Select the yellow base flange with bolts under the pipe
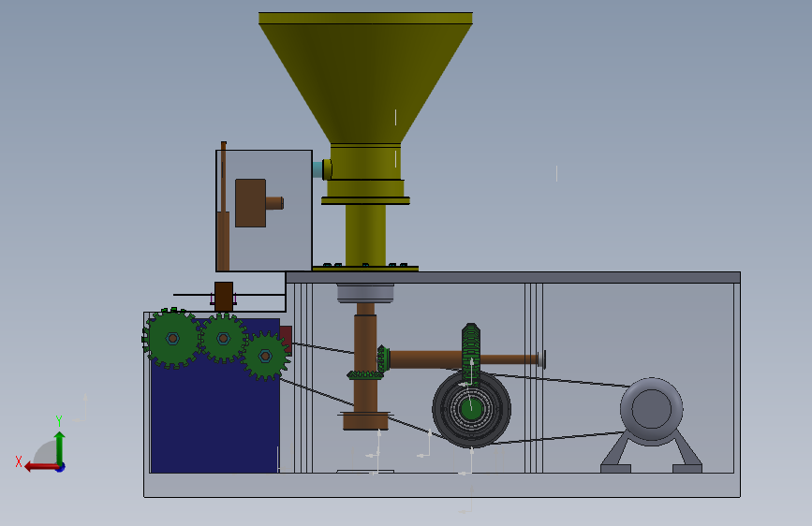 365,269
